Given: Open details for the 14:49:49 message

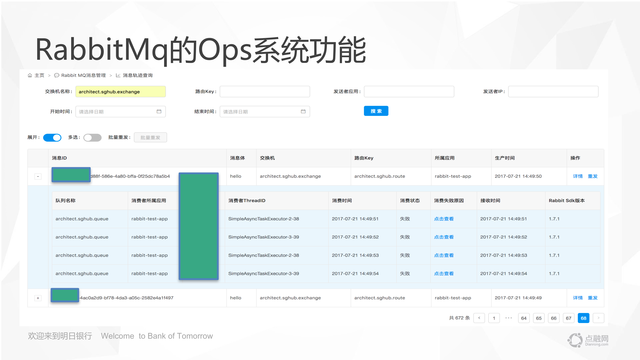Looking at the screenshot, I should click(x=578, y=298).
